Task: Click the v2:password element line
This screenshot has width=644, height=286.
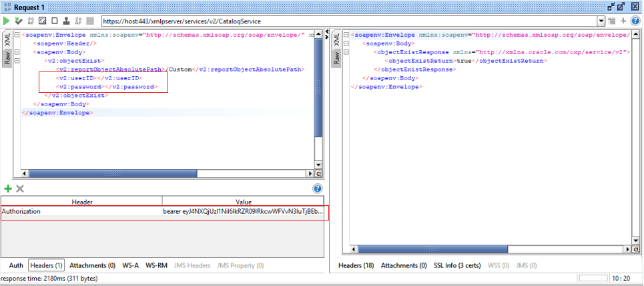Action: pyautogui.click(x=106, y=87)
